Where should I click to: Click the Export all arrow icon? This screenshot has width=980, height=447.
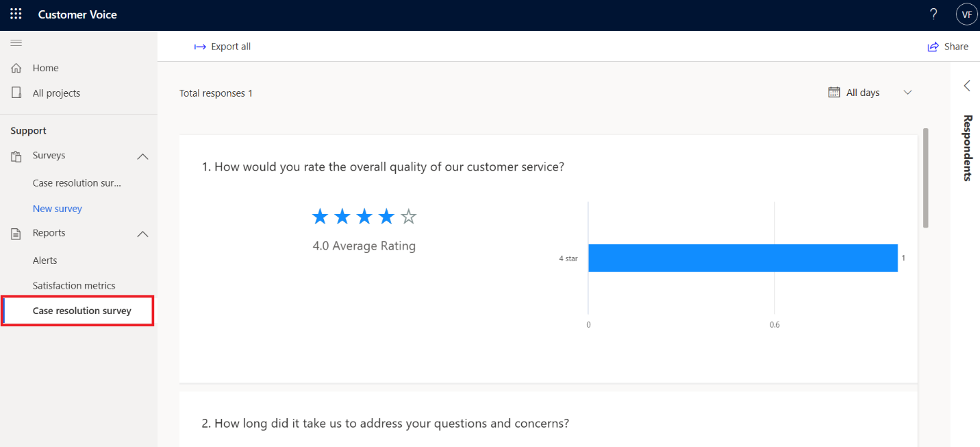click(200, 47)
